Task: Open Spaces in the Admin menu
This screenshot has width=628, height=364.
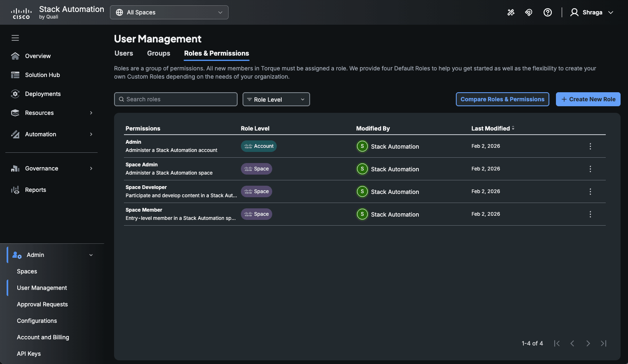Action: click(27, 271)
